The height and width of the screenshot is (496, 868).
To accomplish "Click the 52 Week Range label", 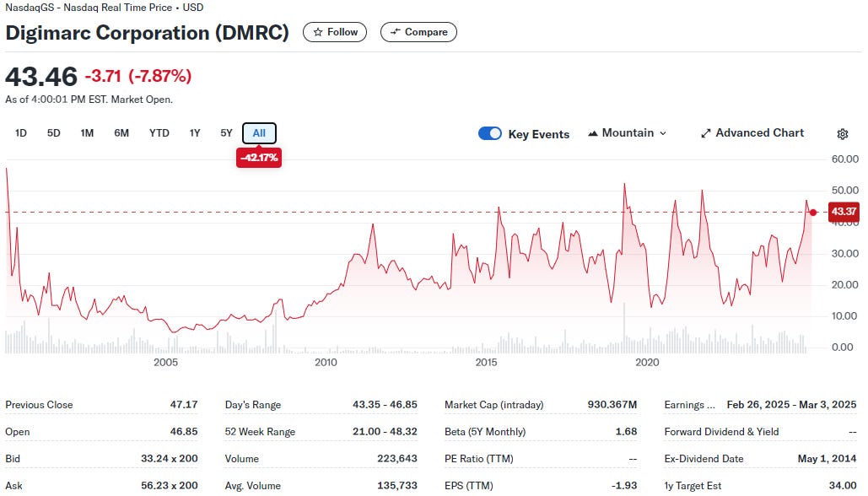I will (x=260, y=432).
